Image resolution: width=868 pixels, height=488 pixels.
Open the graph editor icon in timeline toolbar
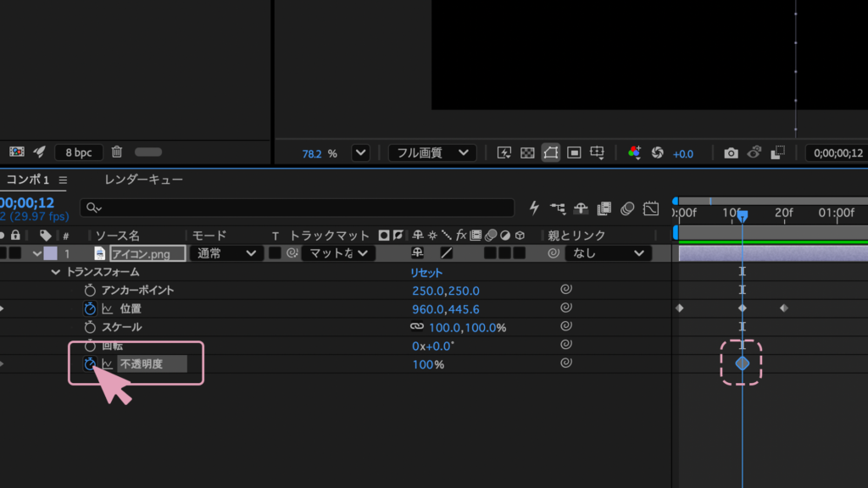click(x=651, y=208)
